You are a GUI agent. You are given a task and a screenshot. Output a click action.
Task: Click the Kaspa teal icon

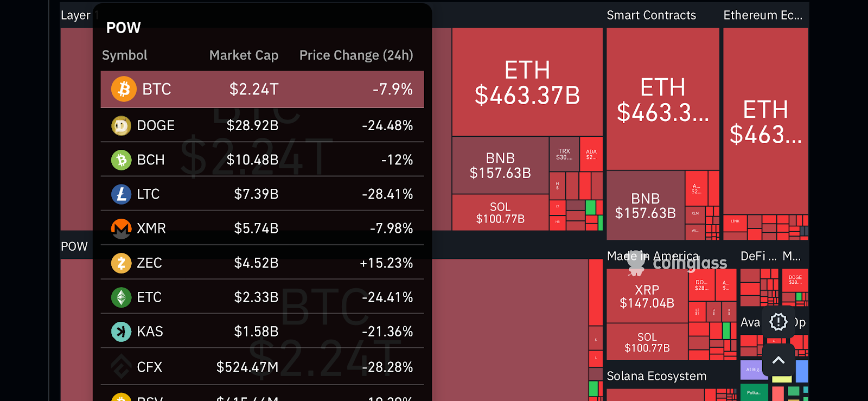tap(121, 332)
